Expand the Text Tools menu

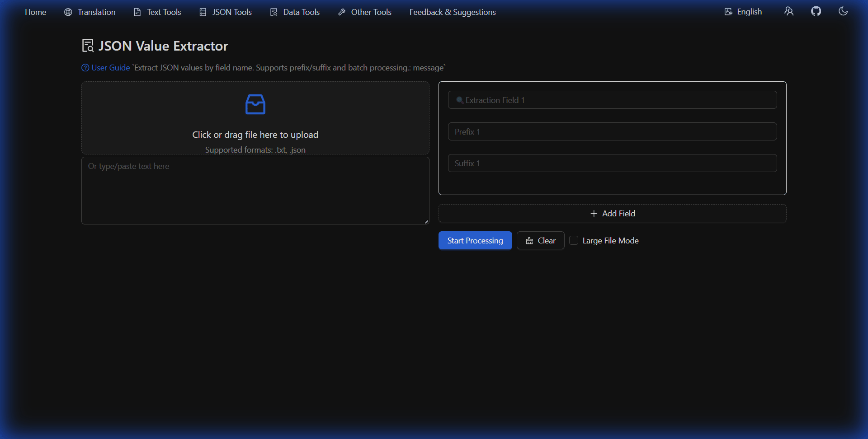coord(157,12)
